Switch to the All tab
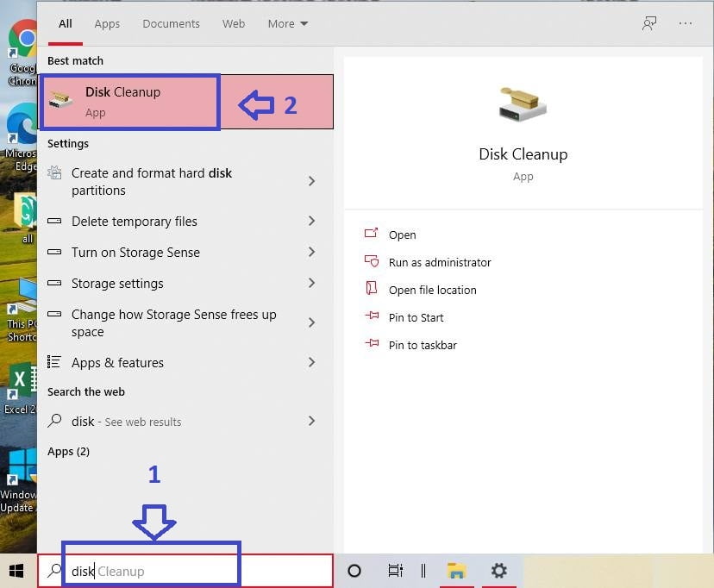 (66, 23)
